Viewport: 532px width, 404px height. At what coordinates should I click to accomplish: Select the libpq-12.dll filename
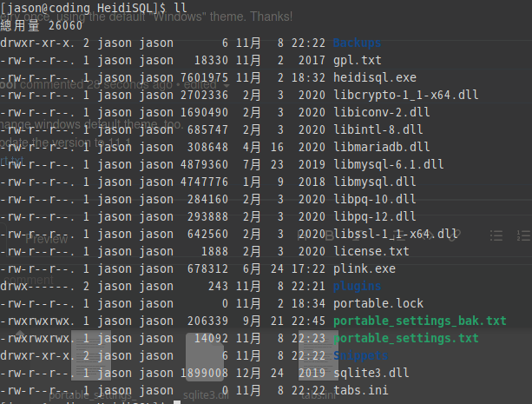click(375, 216)
